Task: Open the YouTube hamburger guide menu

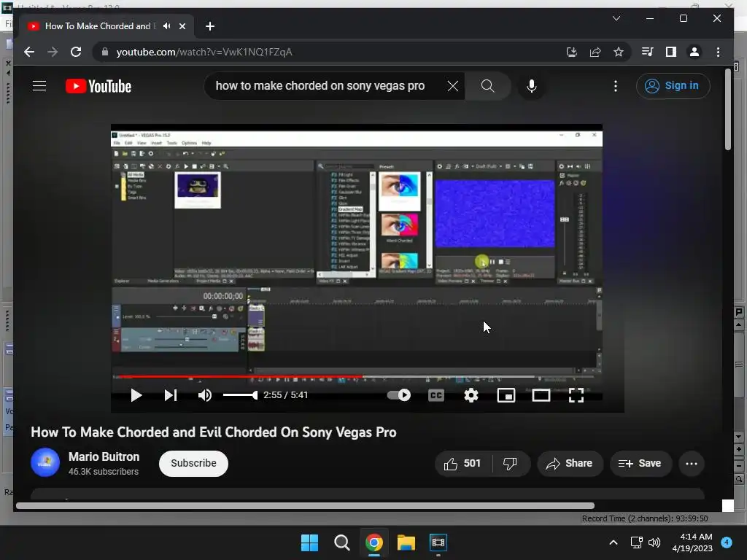Action: click(39, 86)
